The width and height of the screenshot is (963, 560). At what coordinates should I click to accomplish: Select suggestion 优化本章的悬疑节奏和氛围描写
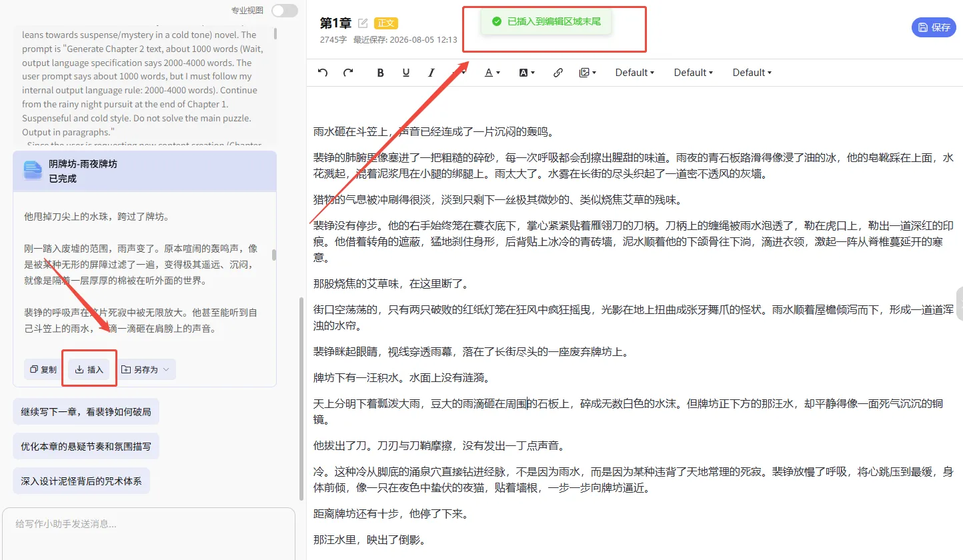86,446
